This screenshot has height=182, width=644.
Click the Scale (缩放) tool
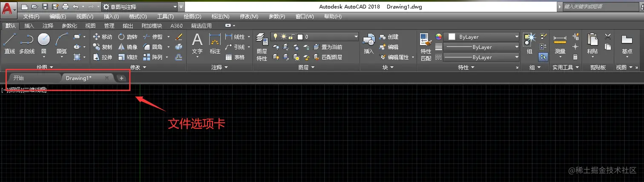click(x=127, y=57)
